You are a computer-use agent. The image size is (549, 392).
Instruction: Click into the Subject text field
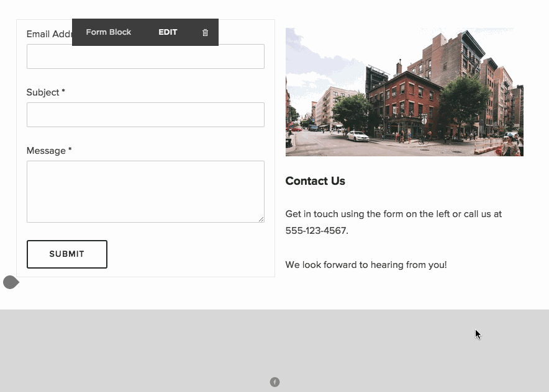pos(145,115)
